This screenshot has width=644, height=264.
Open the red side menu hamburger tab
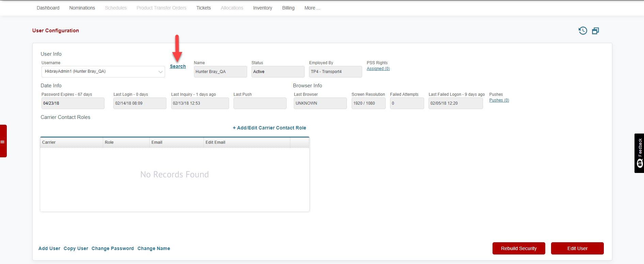pyautogui.click(x=3, y=141)
